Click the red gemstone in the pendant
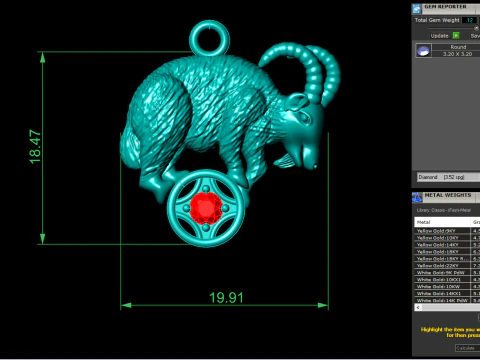 pyautogui.click(x=206, y=207)
